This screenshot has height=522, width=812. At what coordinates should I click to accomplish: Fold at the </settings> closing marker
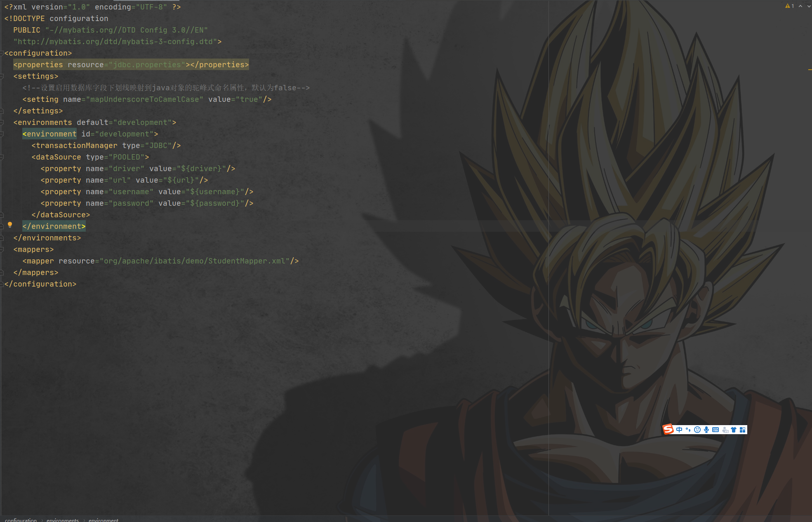(x=2, y=111)
